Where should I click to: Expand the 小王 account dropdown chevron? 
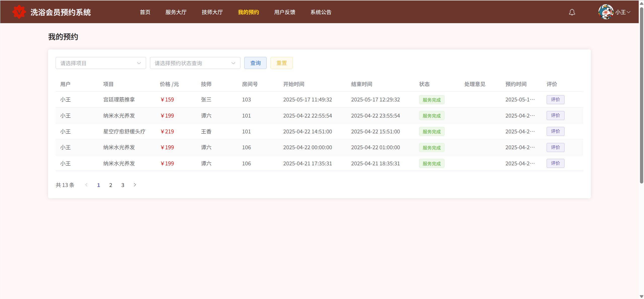pyautogui.click(x=629, y=12)
